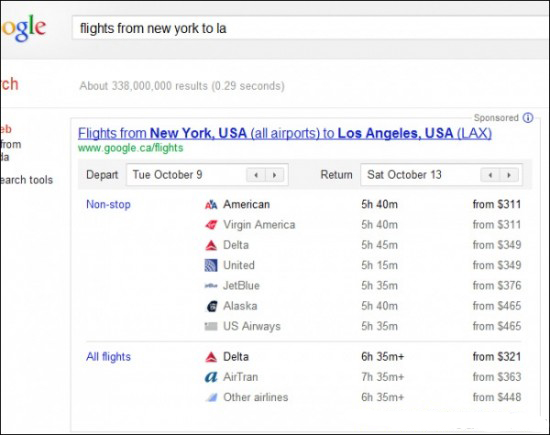Click the Alaska airline logo icon
Viewport: 550px width, 435px height.
(212, 306)
